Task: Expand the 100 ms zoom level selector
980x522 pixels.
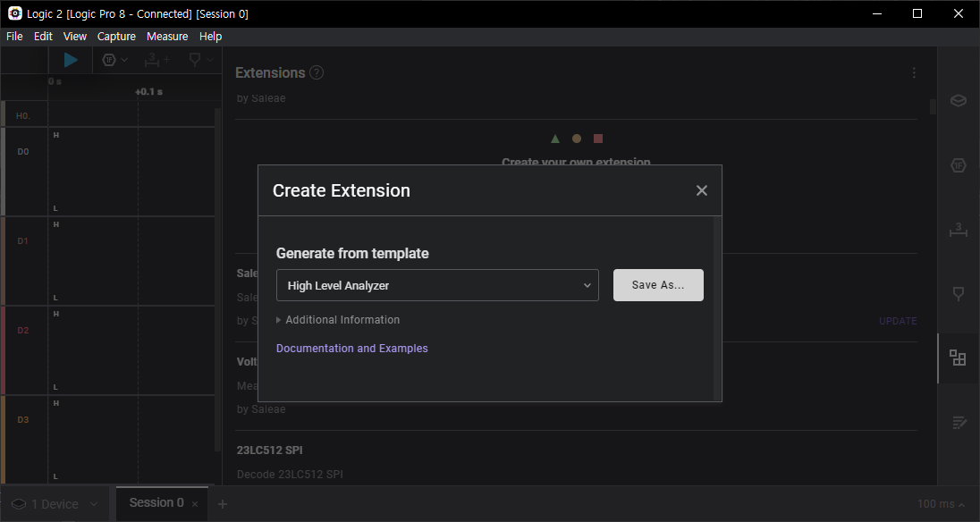Action: [941, 504]
